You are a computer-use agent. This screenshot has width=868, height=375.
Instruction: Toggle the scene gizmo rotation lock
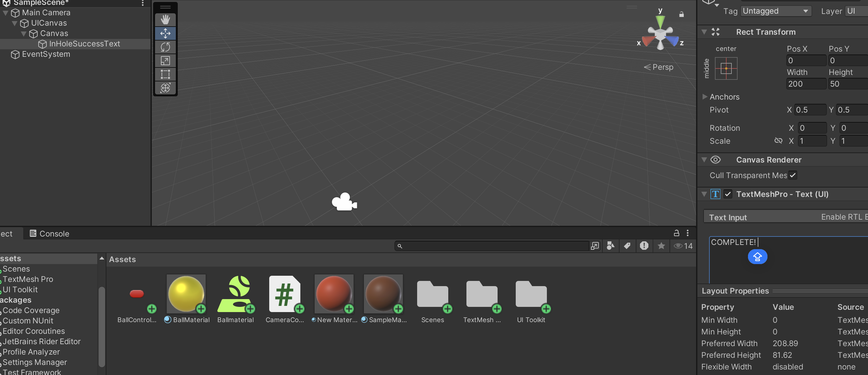pyautogui.click(x=681, y=14)
